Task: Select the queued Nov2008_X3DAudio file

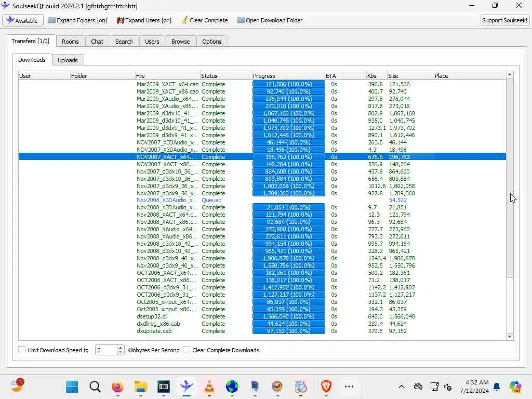Action: 262,200
